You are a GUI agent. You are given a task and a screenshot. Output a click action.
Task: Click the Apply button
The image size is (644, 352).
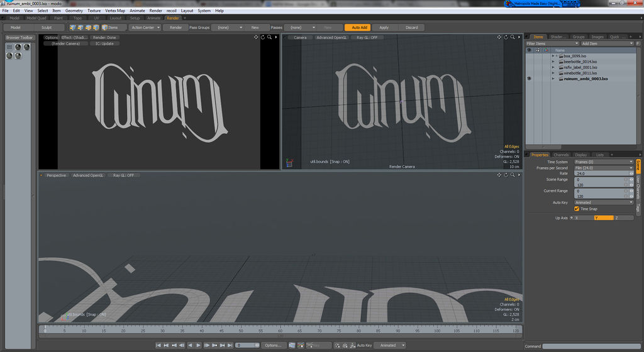point(384,28)
